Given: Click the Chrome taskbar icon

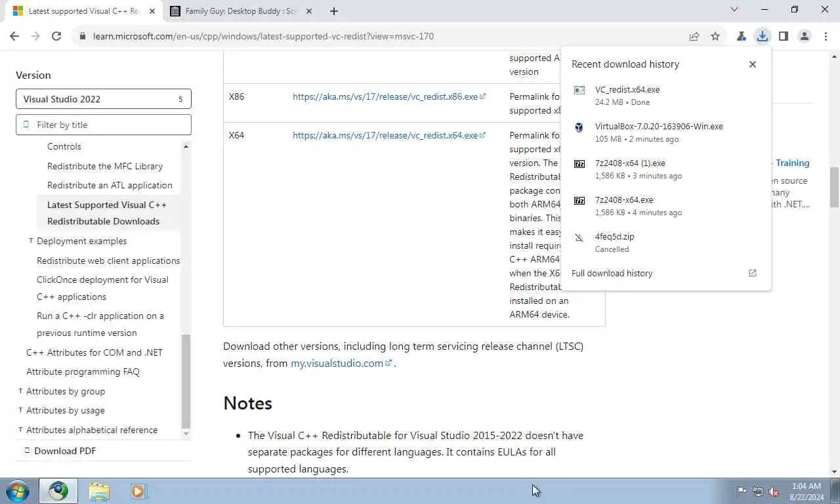Looking at the screenshot, I should (58, 491).
